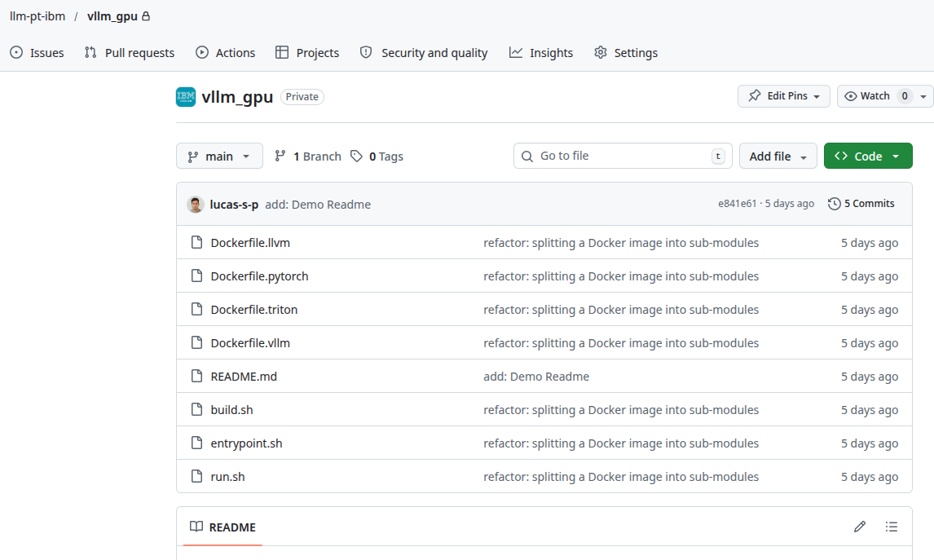Open the Projects tab
Screen dimensions: 934x560
tap(307, 52)
